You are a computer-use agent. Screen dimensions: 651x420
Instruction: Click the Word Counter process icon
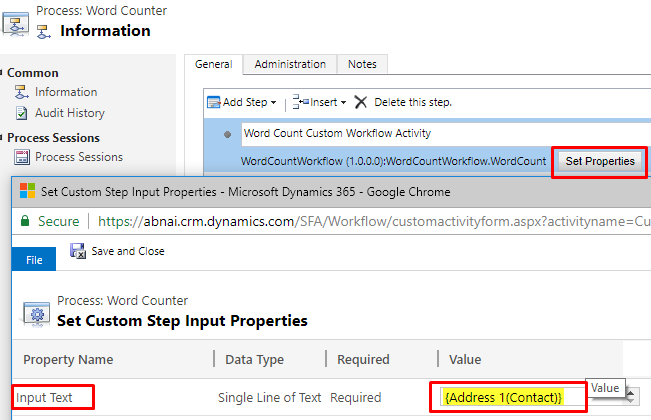(16, 24)
